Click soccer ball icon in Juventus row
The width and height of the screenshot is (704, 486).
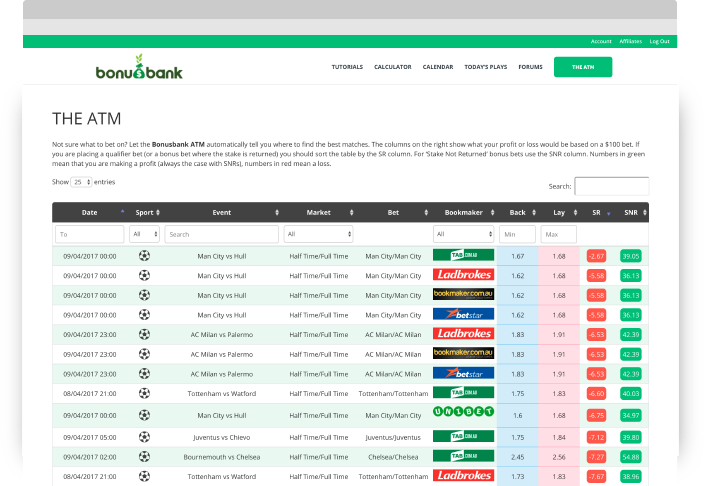pyautogui.click(x=144, y=437)
